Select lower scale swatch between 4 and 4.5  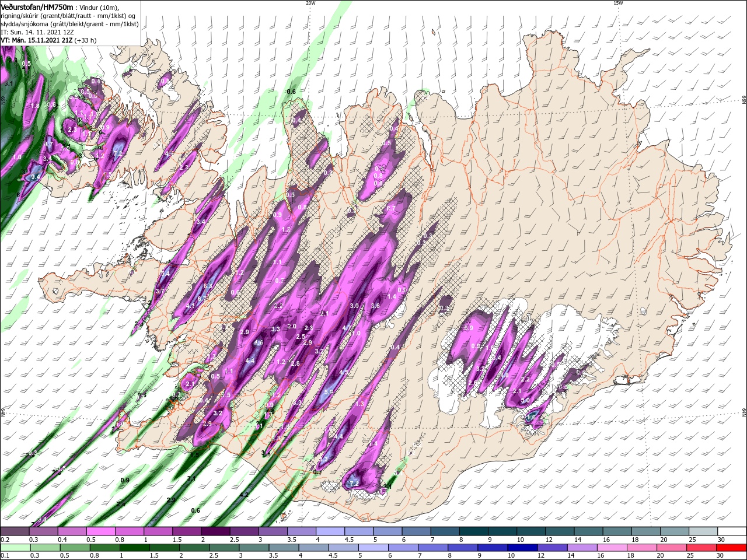(313, 548)
